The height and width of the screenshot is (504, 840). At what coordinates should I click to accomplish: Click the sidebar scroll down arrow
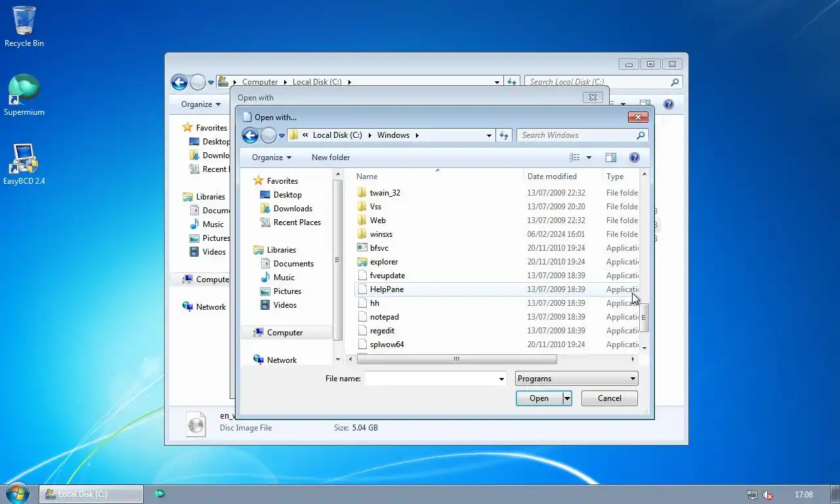coord(339,360)
